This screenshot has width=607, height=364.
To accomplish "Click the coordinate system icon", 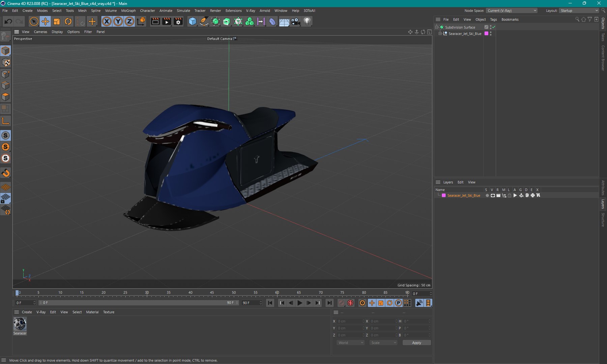I will tap(141, 22).
